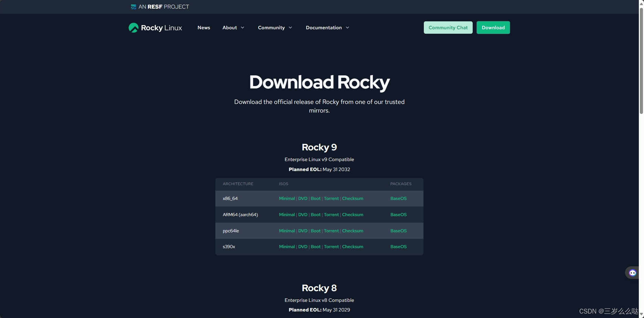644x318 pixels.
Task: Click Enterprise Linux v9 Compatible text
Action: (319, 159)
